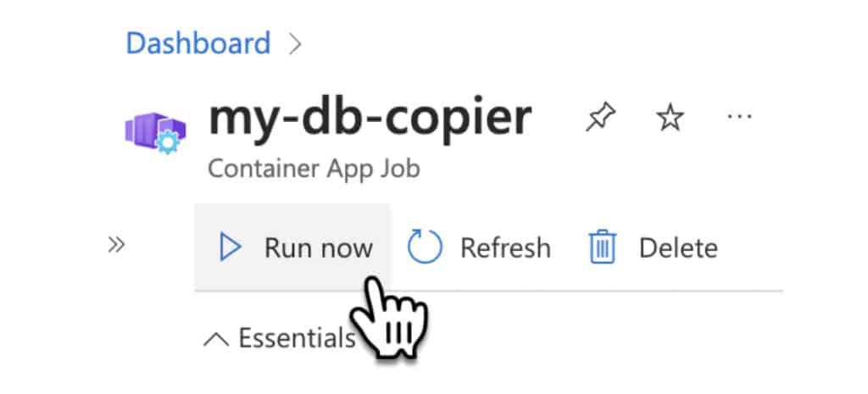The width and height of the screenshot is (868, 394).
Task: Click the Run now play triangle icon
Action: [230, 247]
